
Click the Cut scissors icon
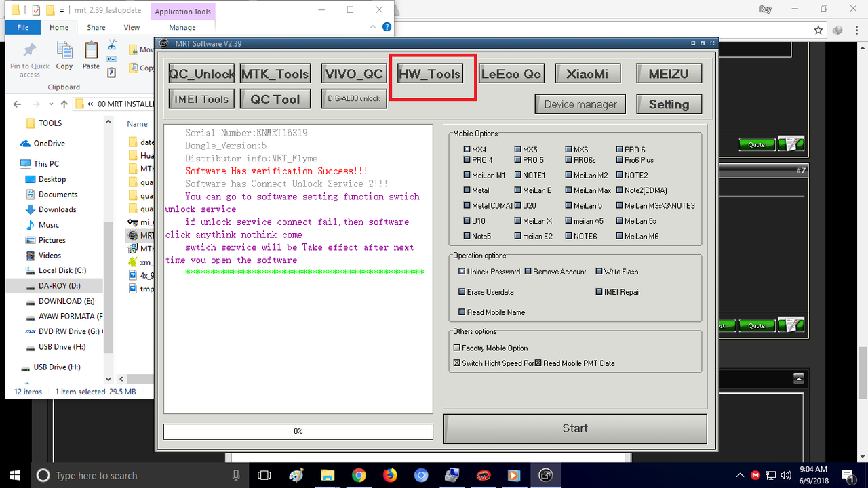click(x=112, y=45)
